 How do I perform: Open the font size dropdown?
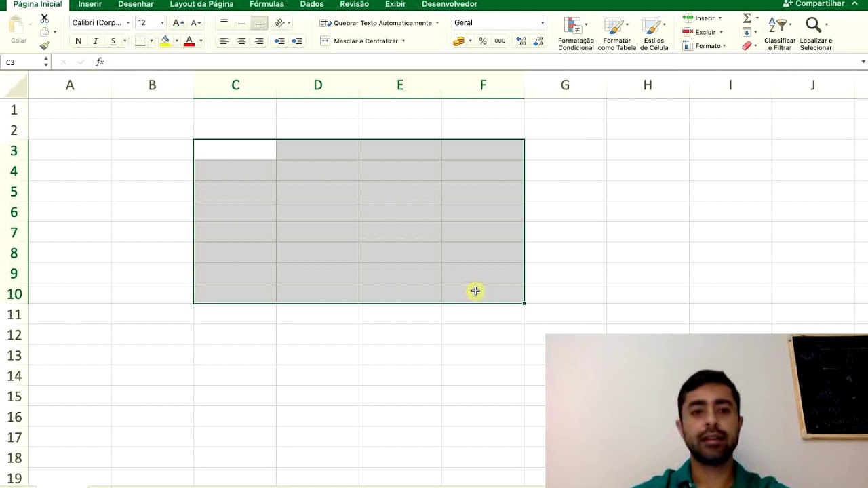pyautogui.click(x=161, y=23)
